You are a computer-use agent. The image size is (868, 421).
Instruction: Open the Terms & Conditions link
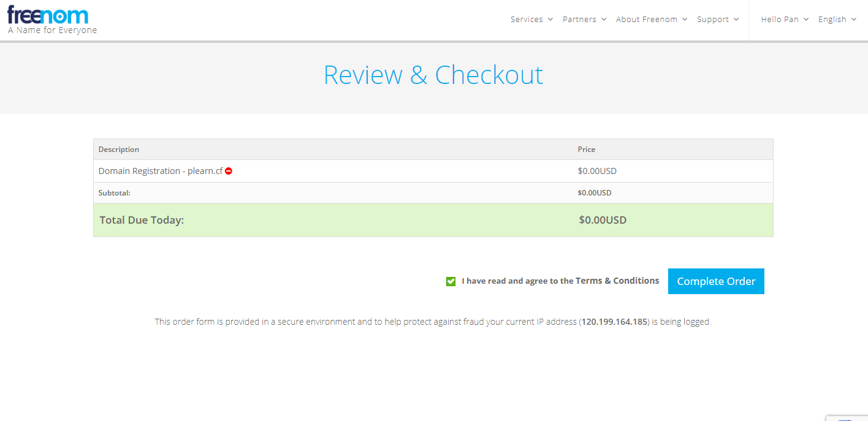pos(617,281)
